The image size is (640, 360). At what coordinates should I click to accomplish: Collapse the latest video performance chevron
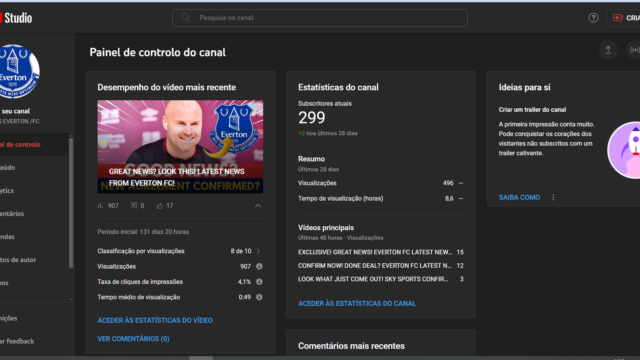point(258,206)
